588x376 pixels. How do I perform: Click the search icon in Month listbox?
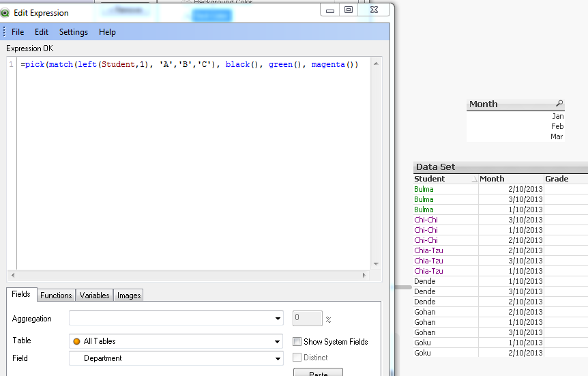559,104
